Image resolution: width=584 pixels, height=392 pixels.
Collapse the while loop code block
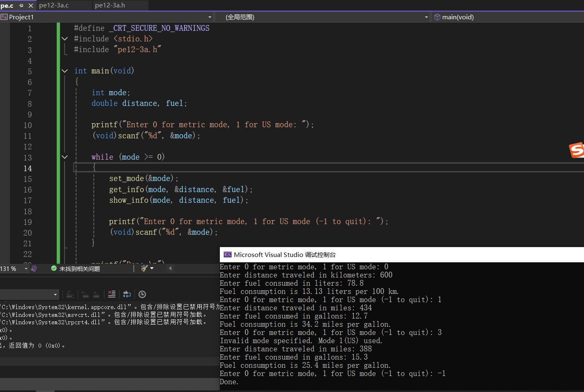point(65,157)
